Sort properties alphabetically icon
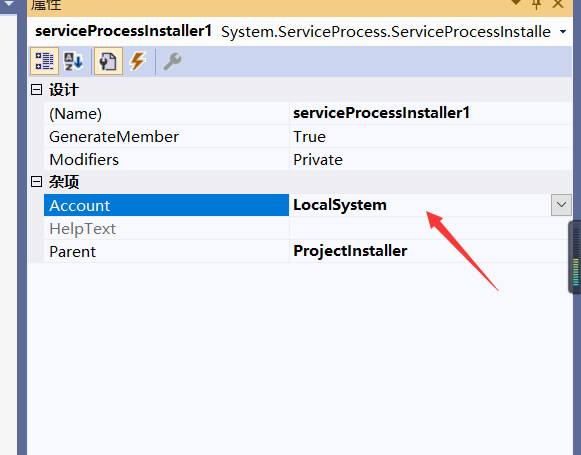The height and width of the screenshot is (455, 581). 73,61
